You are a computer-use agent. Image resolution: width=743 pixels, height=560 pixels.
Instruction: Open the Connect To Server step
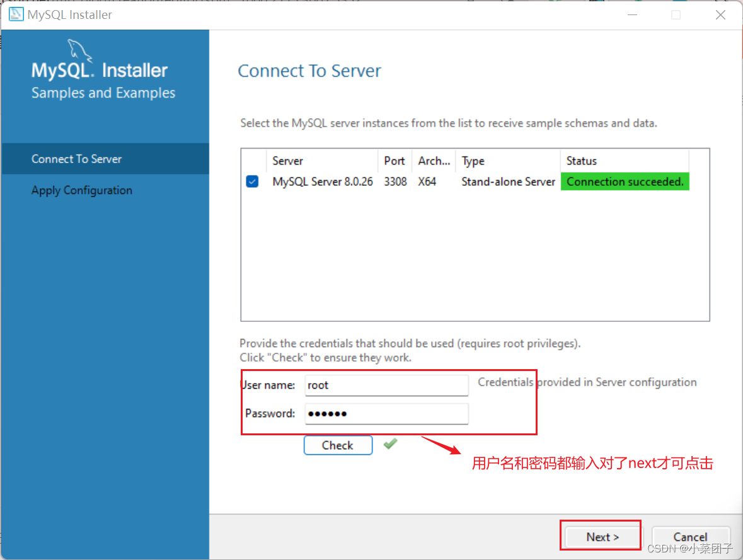pyautogui.click(x=105, y=159)
